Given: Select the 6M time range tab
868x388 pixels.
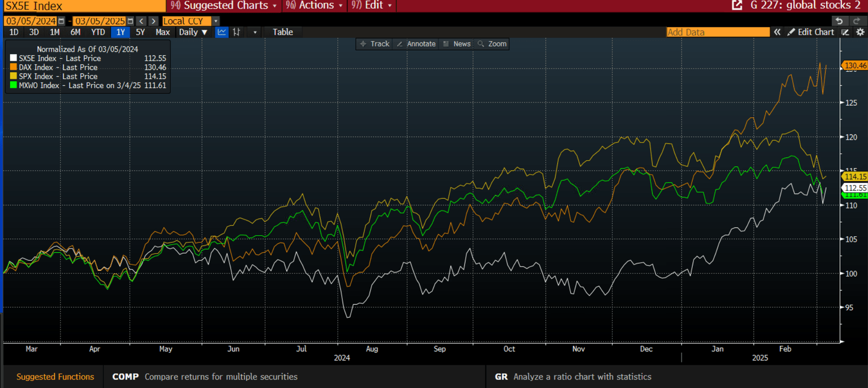Looking at the screenshot, I should tap(75, 32).
